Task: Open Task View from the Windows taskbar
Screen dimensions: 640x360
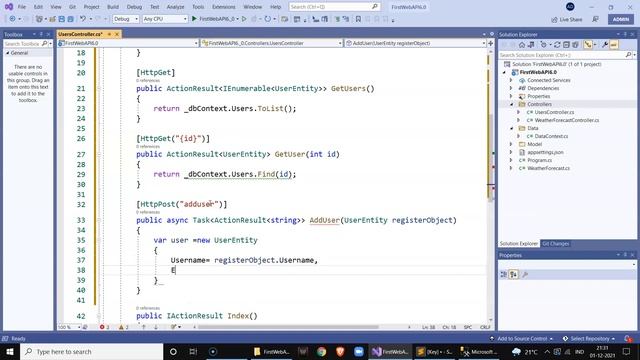Action: [193, 351]
